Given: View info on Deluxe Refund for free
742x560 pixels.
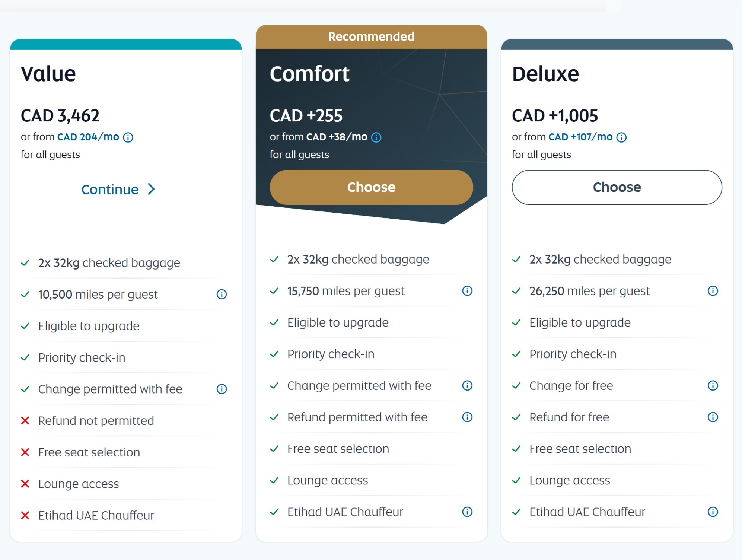Looking at the screenshot, I should [x=713, y=417].
